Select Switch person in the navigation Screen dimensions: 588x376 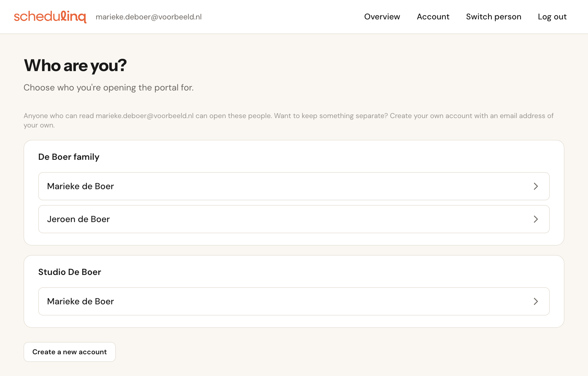(x=493, y=17)
